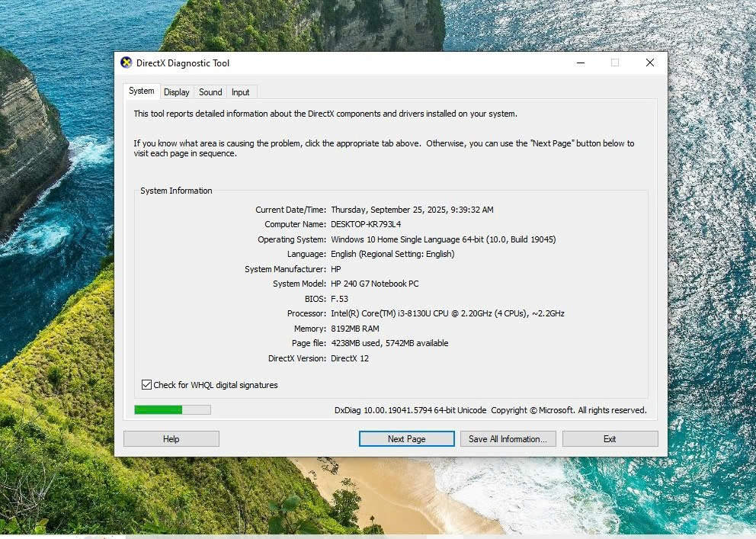756x539 pixels.
Task: Close the DirectX Diagnostic Tool window
Action: tap(649, 63)
